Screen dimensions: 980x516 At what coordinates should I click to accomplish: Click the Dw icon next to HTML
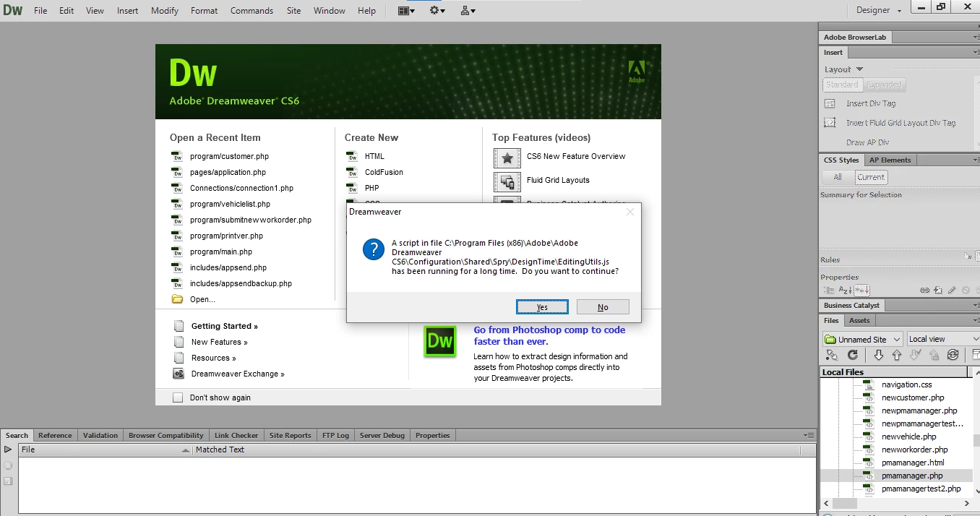point(352,156)
